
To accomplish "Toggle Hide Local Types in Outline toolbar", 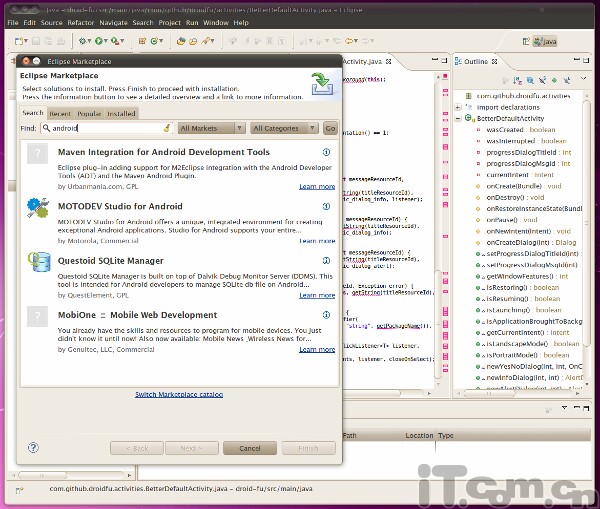I will 567,80.
